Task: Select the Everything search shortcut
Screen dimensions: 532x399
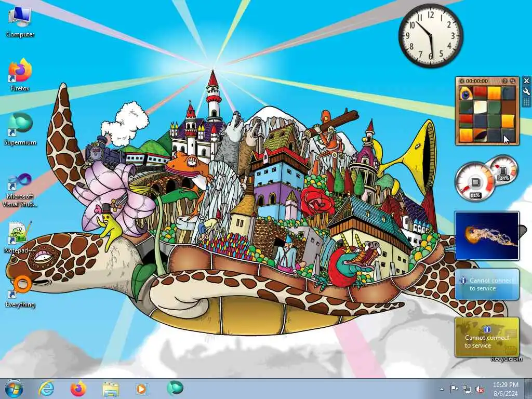Action: pos(20,291)
